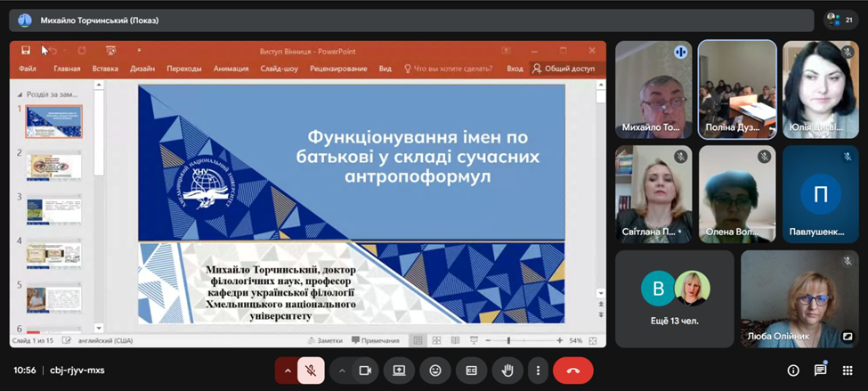Expand video settings arrow beside camera
The image size is (868, 391).
point(342,371)
